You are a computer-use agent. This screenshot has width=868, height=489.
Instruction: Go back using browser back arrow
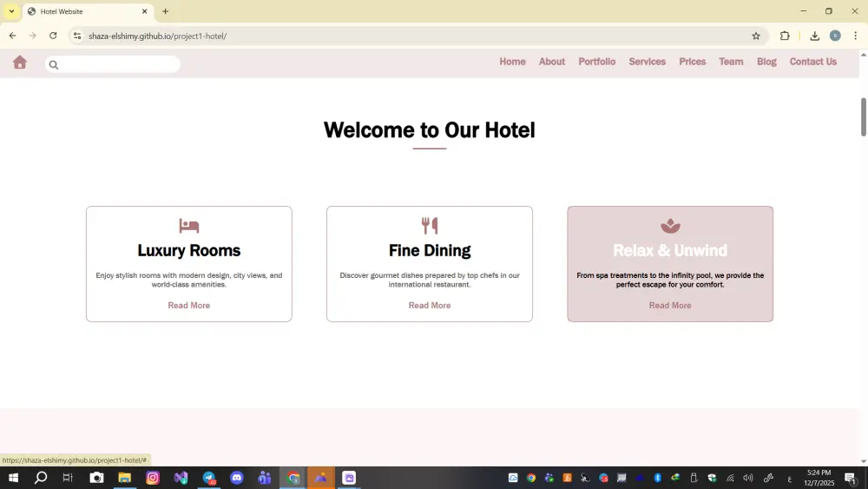(x=12, y=36)
